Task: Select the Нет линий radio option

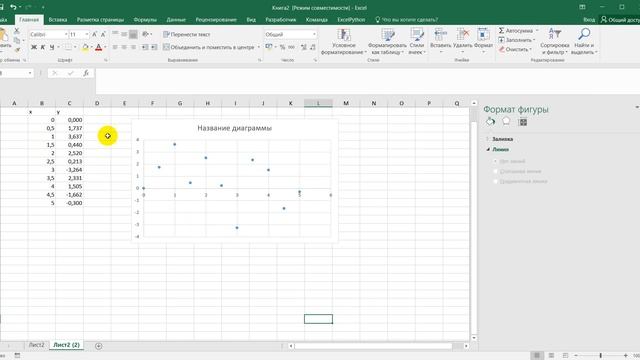Action: pyautogui.click(x=496, y=161)
